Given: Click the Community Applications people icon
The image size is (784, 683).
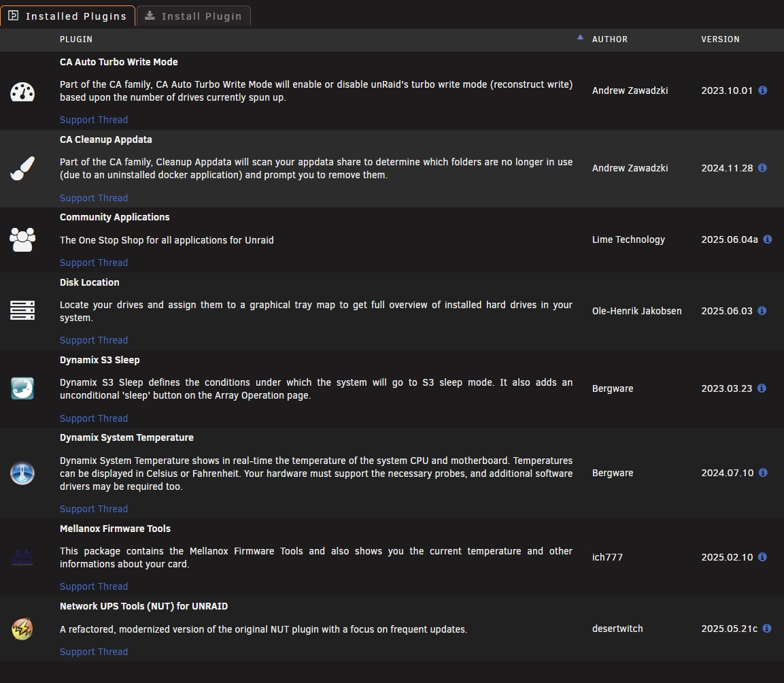Looking at the screenshot, I should click(x=22, y=239).
